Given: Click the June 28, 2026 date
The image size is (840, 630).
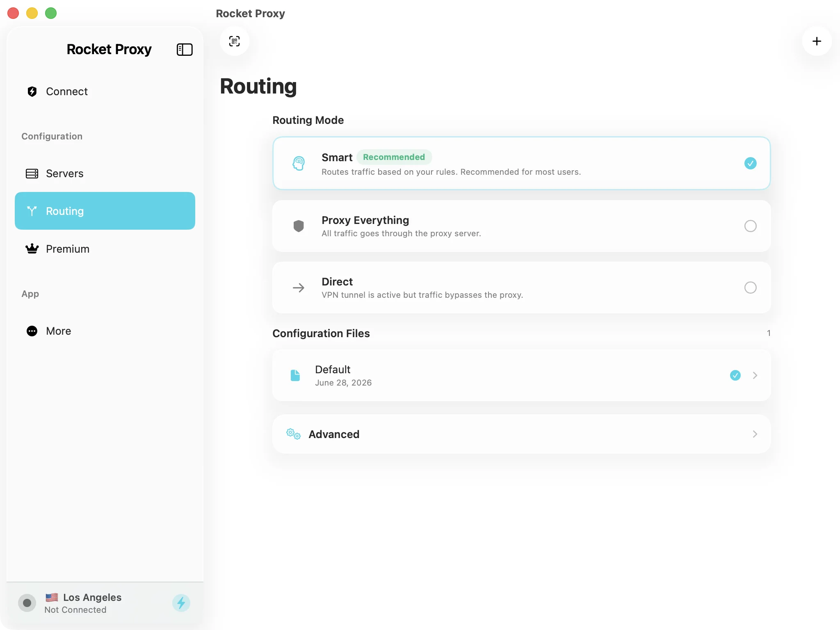Looking at the screenshot, I should click(343, 383).
